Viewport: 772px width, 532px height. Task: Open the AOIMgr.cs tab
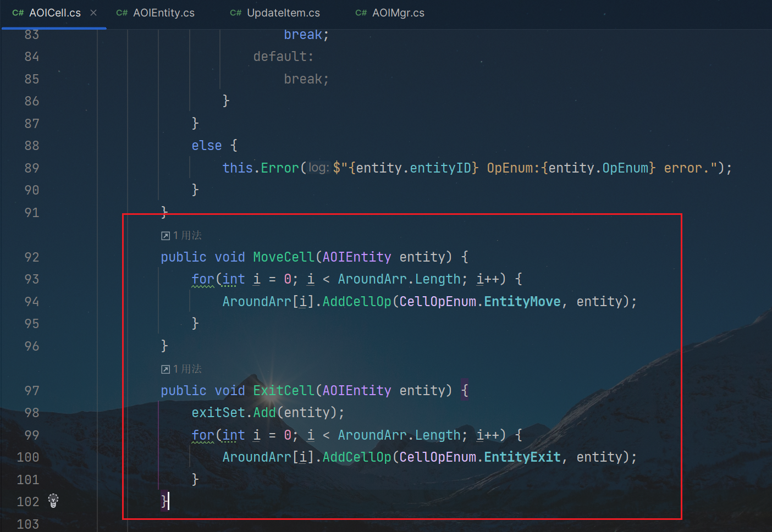(398, 13)
